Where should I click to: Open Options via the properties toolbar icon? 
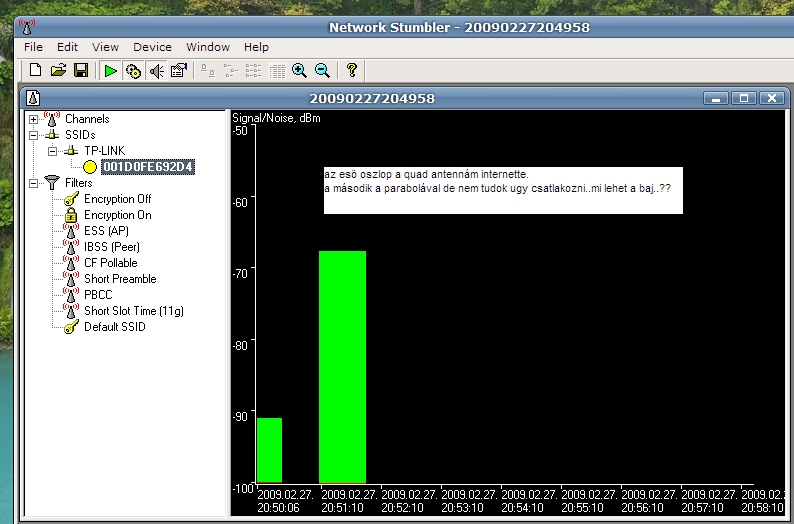[179, 71]
